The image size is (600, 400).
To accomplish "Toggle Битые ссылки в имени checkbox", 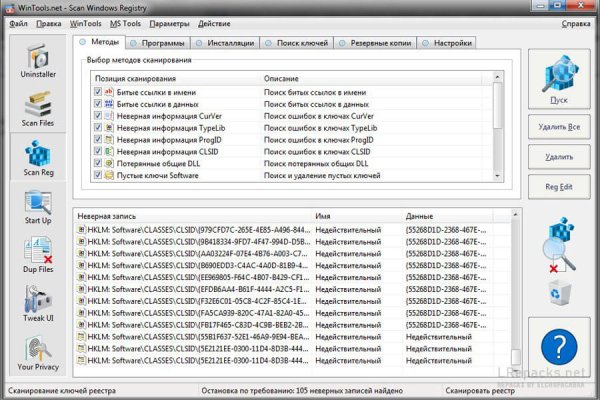I will (98, 92).
